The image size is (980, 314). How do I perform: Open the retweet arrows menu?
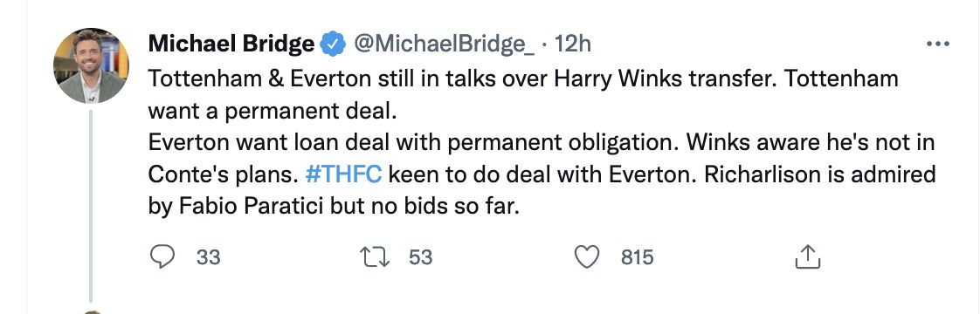click(375, 256)
